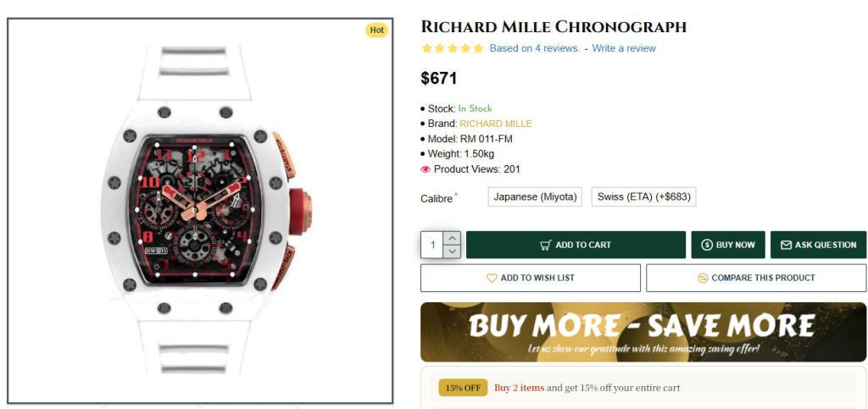The width and height of the screenshot is (868, 409).
Task: Open the RICHARD MILLE brand link
Action: coord(496,124)
